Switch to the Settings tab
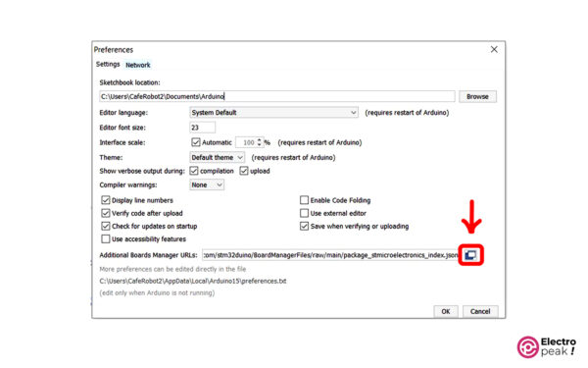 click(108, 64)
